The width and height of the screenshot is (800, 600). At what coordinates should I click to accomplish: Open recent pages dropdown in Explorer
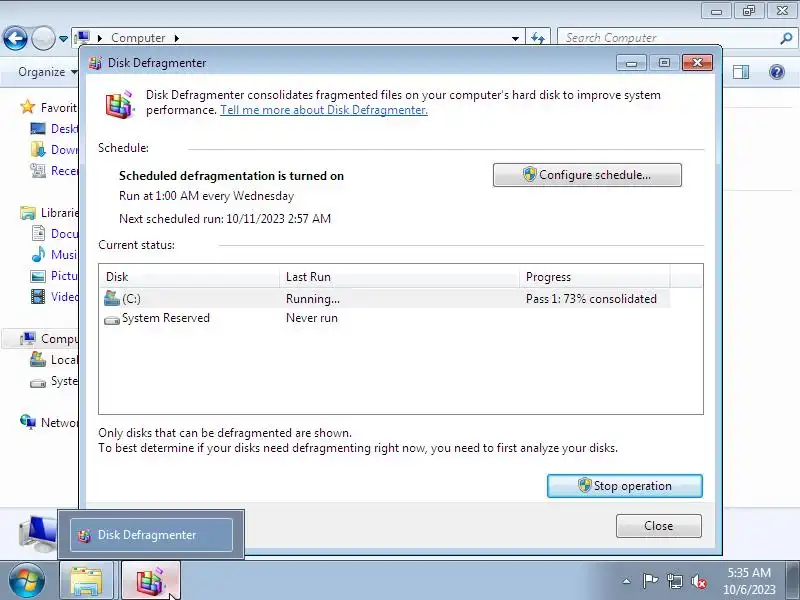point(63,39)
